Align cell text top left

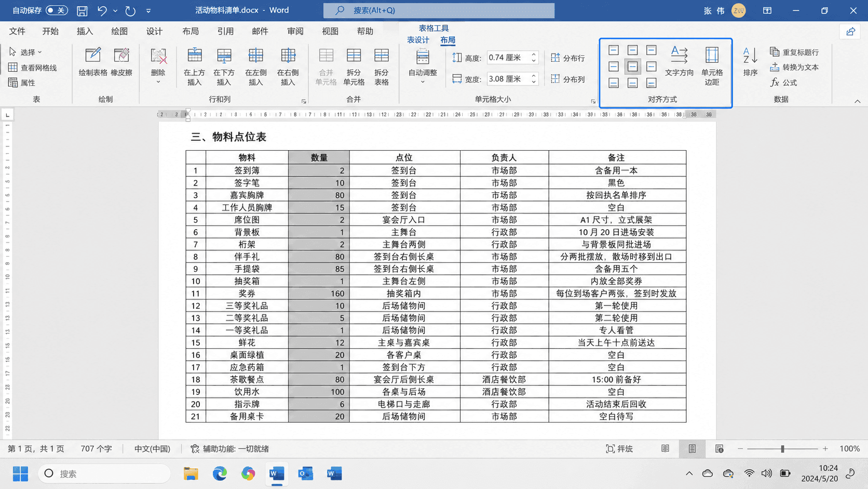click(614, 50)
